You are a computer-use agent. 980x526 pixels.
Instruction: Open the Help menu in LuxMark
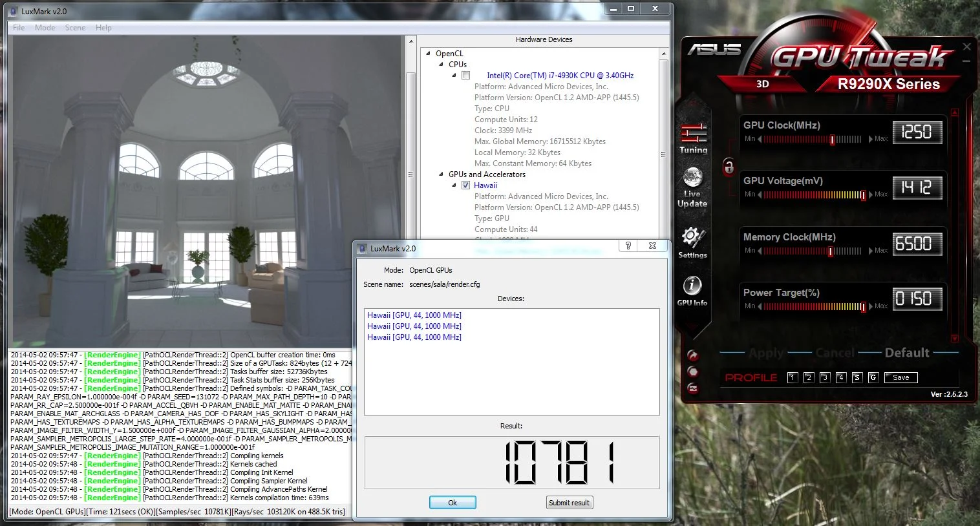103,28
